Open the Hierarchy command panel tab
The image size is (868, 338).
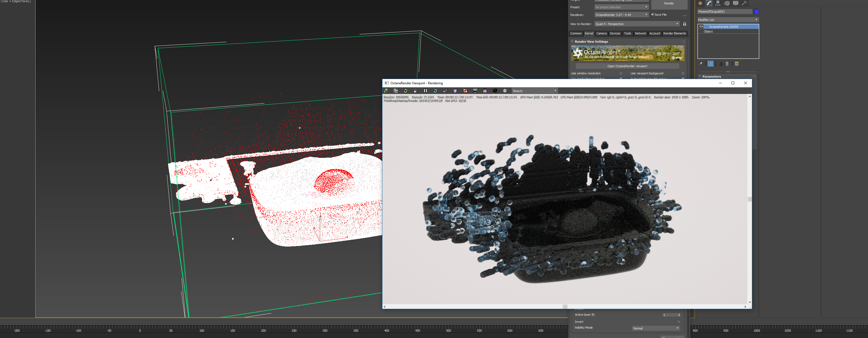tap(718, 3)
